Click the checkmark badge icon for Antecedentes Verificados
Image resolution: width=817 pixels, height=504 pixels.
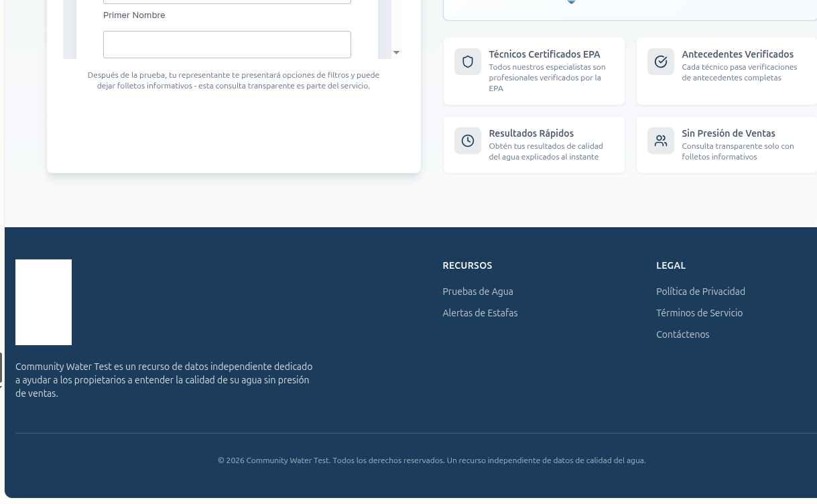tap(661, 62)
